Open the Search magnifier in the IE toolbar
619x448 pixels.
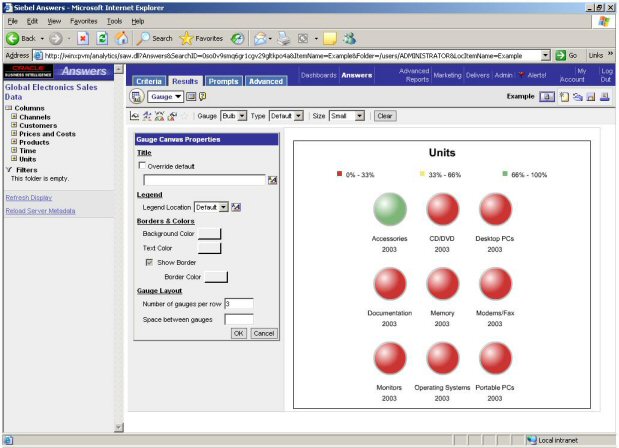tap(143, 38)
